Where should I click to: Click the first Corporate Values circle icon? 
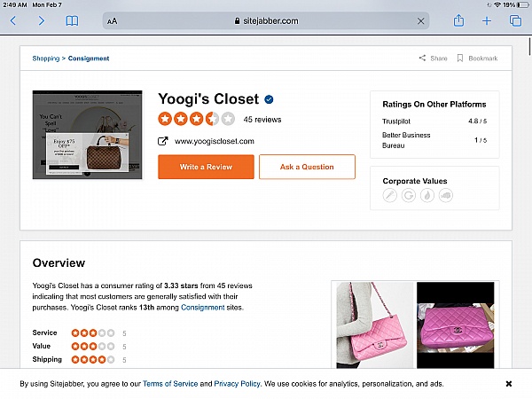[x=389, y=196]
